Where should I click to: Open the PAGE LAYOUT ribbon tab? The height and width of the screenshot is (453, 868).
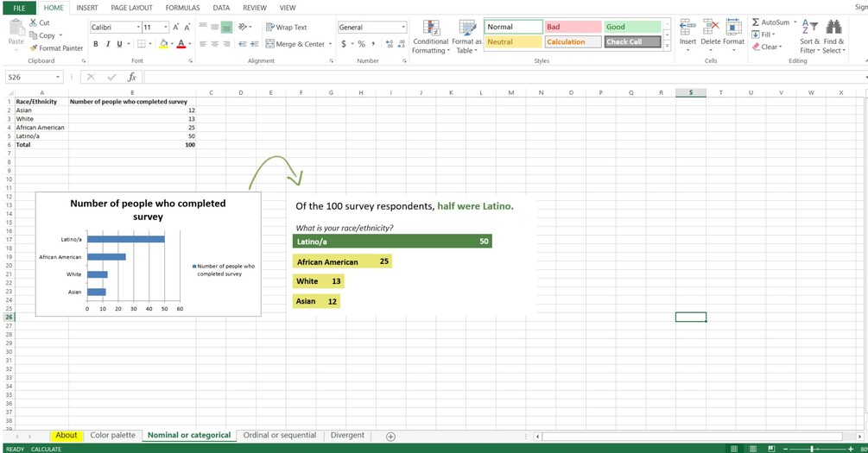coord(132,8)
